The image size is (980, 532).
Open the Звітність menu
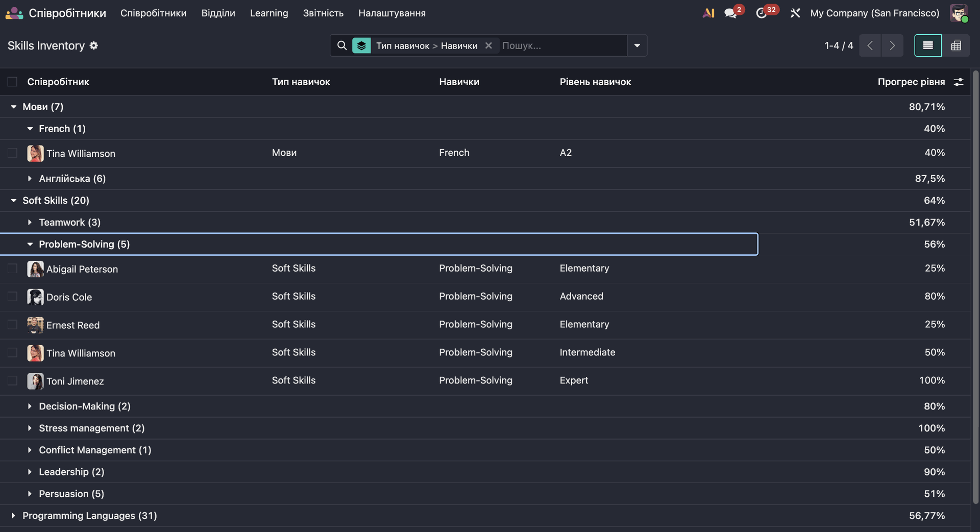323,13
